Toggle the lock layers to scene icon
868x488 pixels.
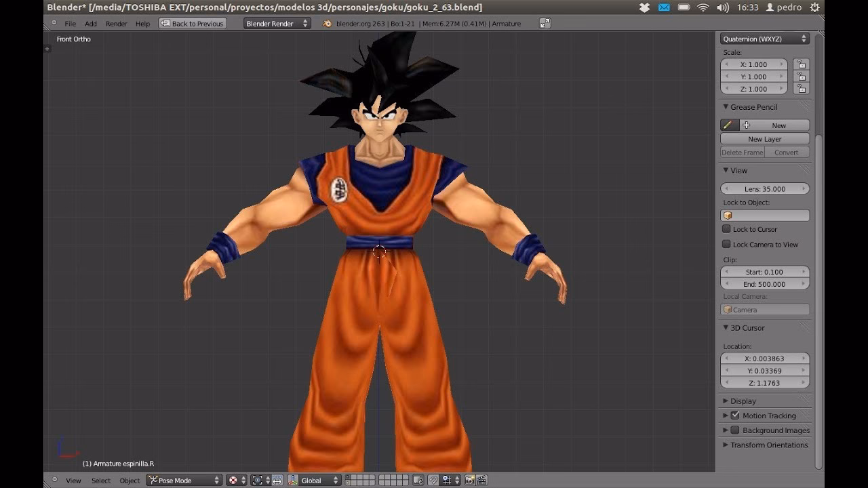418,480
